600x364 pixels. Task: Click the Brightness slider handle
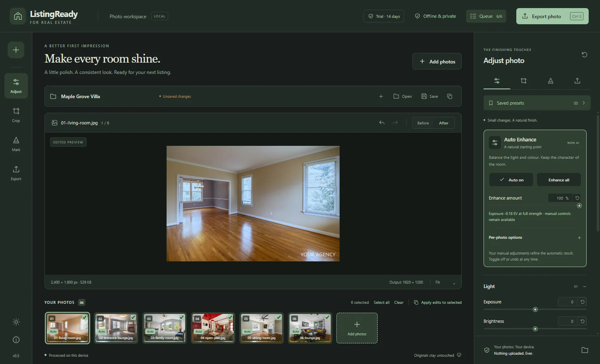535,329
